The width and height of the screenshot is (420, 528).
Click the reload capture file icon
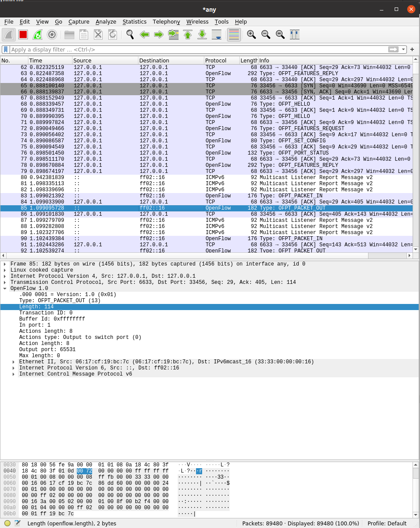click(x=113, y=35)
